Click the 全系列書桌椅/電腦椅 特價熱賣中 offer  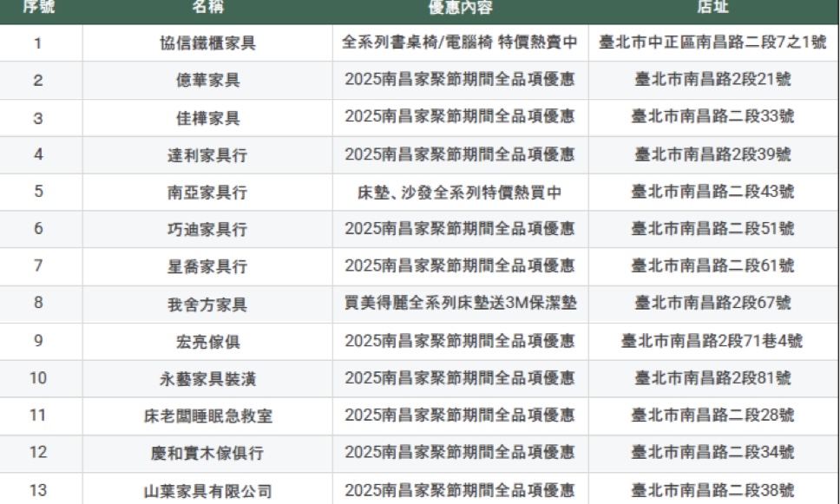tap(460, 43)
